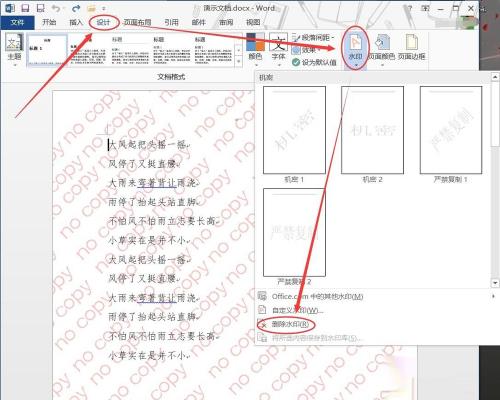This screenshot has height=400, width=500.
Task: Switch to the 引用 (References) tab
Action: [x=171, y=22]
